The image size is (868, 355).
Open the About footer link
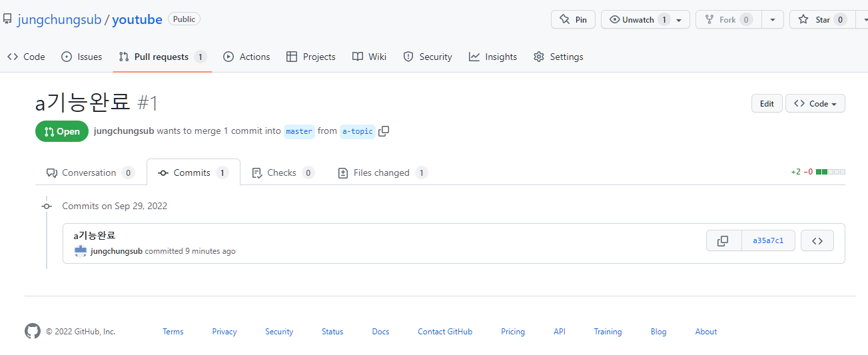coord(706,331)
